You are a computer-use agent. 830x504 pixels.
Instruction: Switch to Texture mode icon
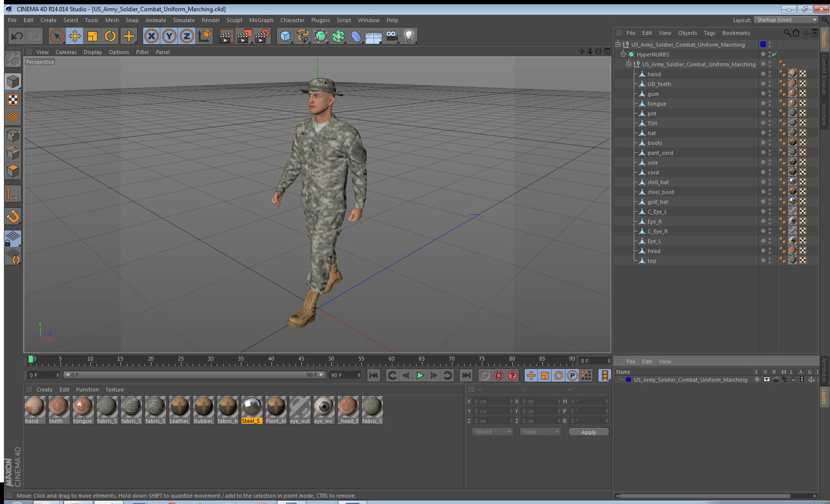[13, 100]
